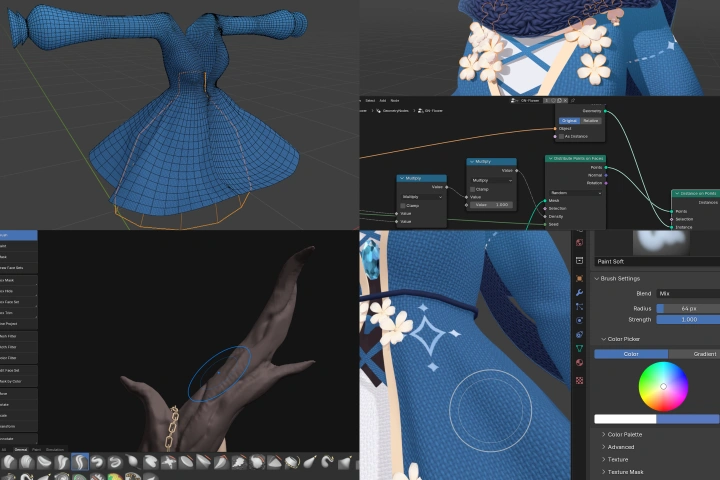
Task: Toggle the As Instance checkbox
Action: [x=561, y=136]
